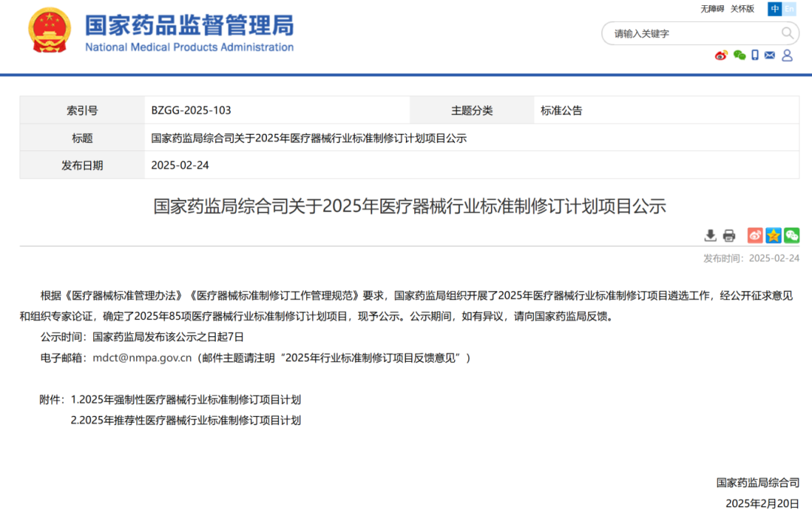
Task: Click the 无障碍 accessibility link
Action: pos(712,9)
